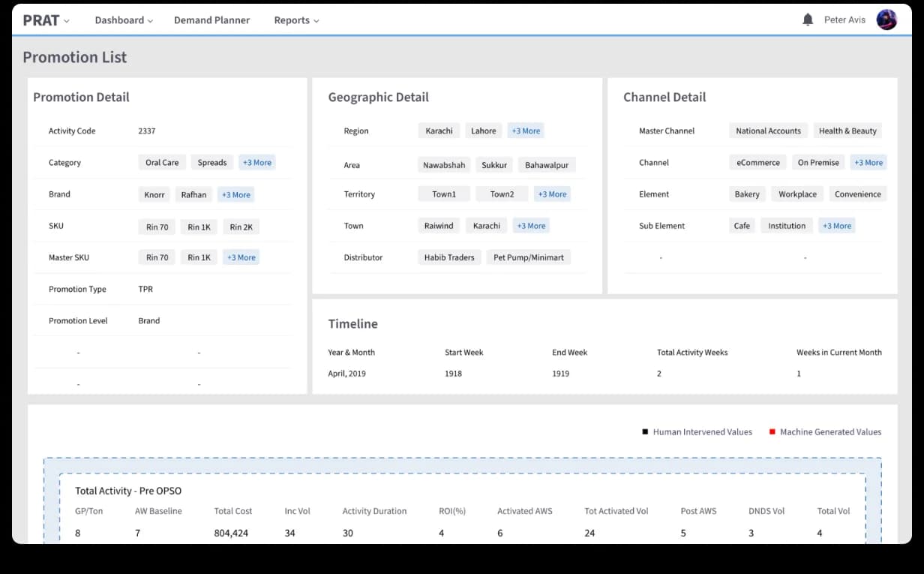924x574 pixels.
Task: Select the Raiwind town tag
Action: pos(439,226)
